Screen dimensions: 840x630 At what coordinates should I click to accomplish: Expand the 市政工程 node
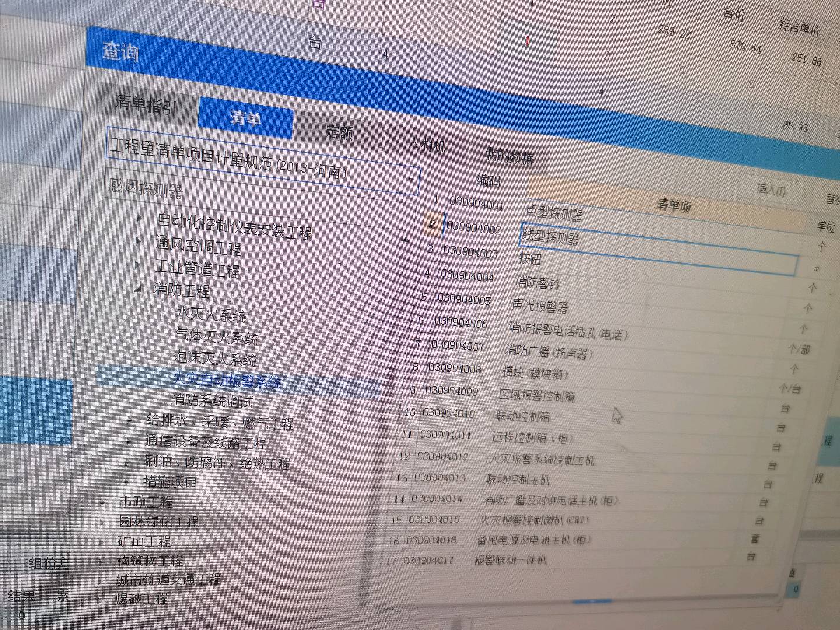point(103,502)
